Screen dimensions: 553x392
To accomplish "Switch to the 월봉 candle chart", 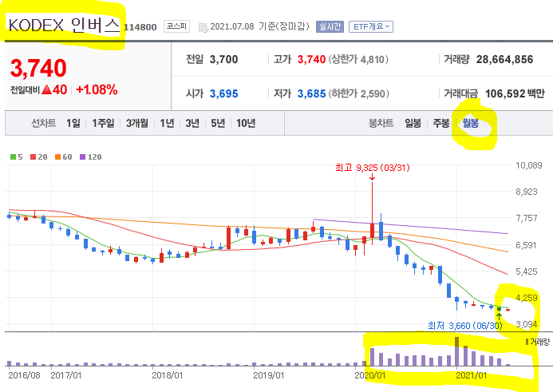I will pos(471,123).
